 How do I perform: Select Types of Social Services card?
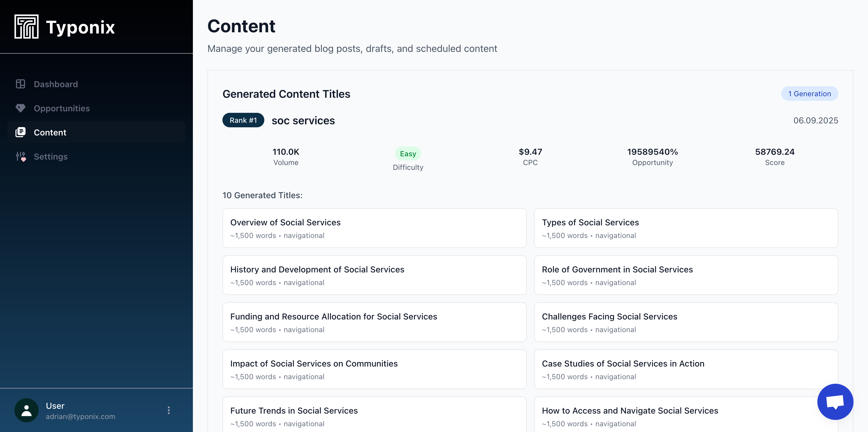click(686, 228)
